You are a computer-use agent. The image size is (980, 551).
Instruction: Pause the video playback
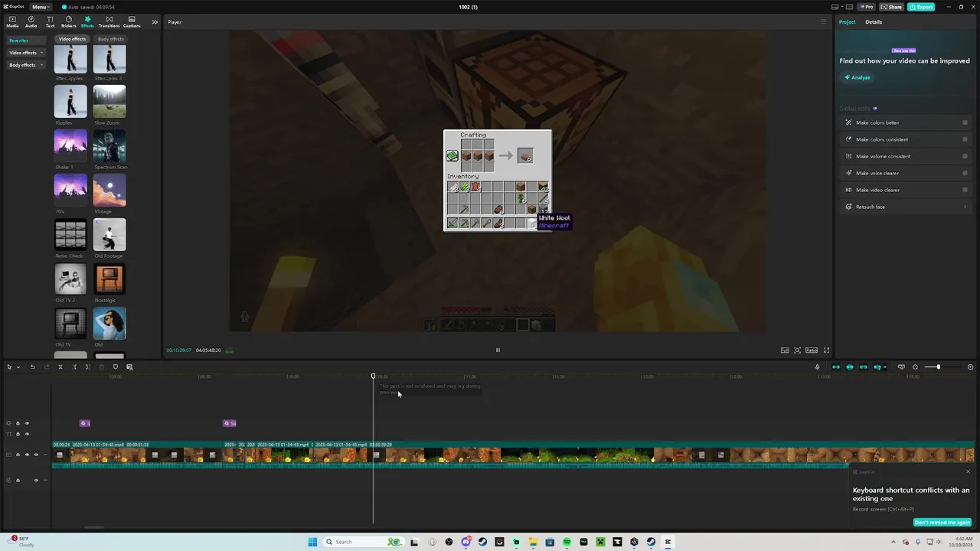point(498,350)
